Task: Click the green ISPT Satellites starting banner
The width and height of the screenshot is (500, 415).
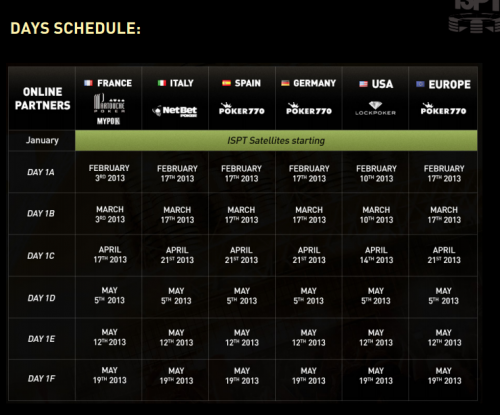Action: tap(276, 141)
